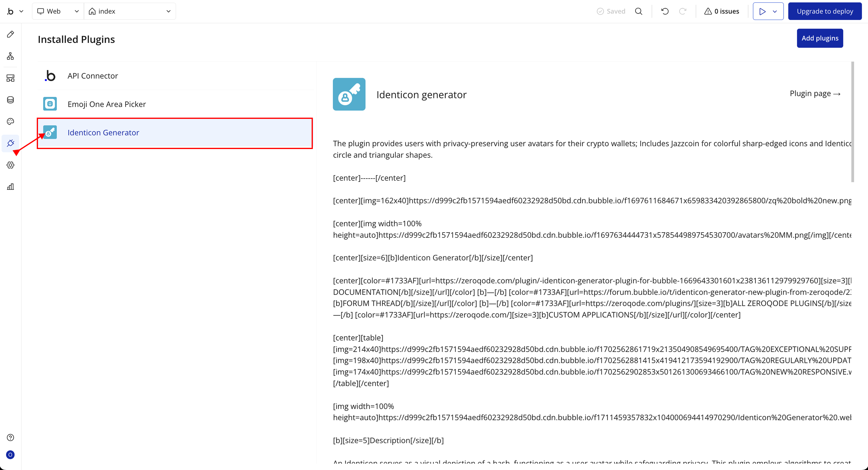Select API Connector in plugin list

click(93, 76)
